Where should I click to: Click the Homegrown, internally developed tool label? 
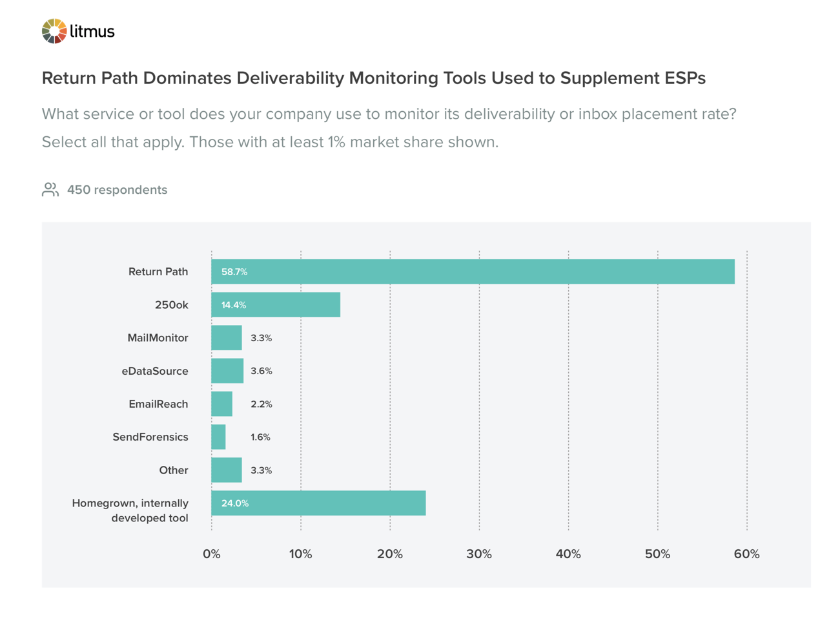point(130,510)
